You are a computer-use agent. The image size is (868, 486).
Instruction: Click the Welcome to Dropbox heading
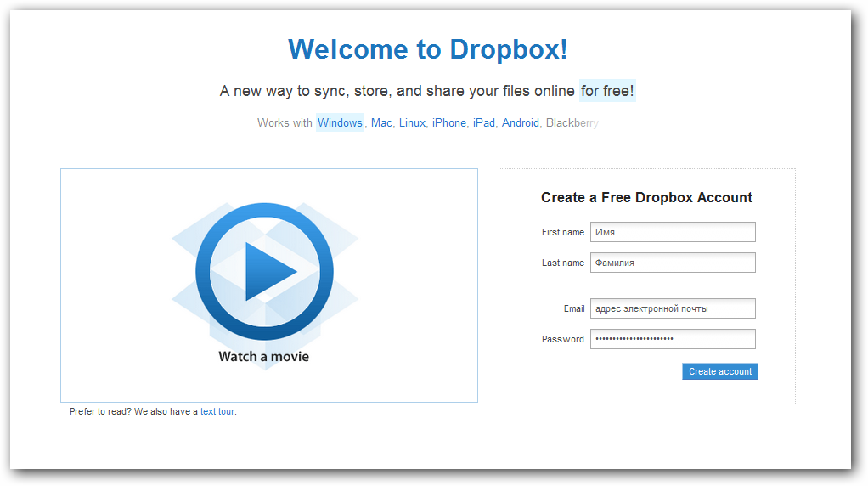click(x=428, y=49)
